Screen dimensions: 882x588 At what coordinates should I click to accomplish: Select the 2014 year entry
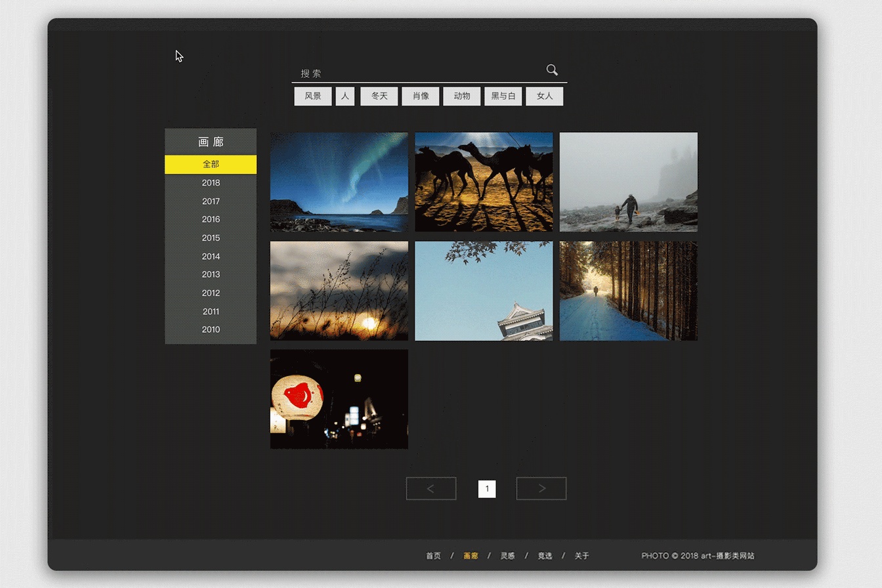(x=211, y=256)
